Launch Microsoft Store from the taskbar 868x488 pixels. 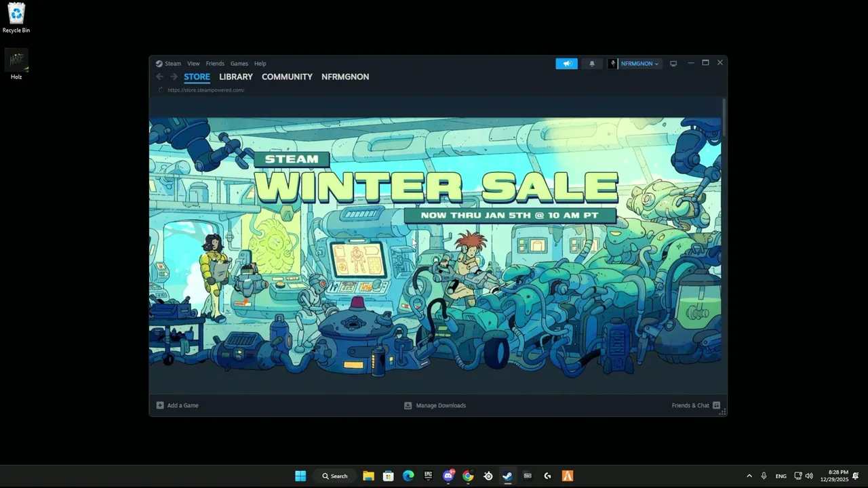point(388,476)
